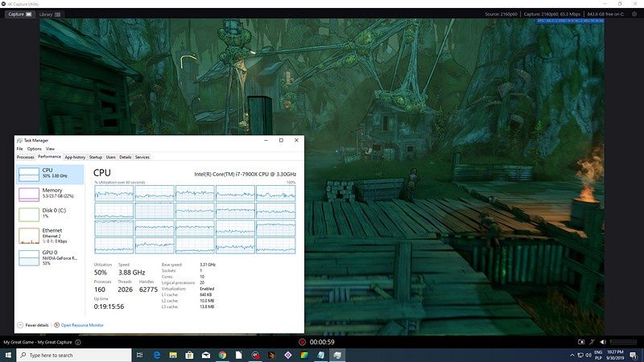Open the File menu in Task Manager
The width and height of the screenshot is (644, 362).
(x=19, y=149)
